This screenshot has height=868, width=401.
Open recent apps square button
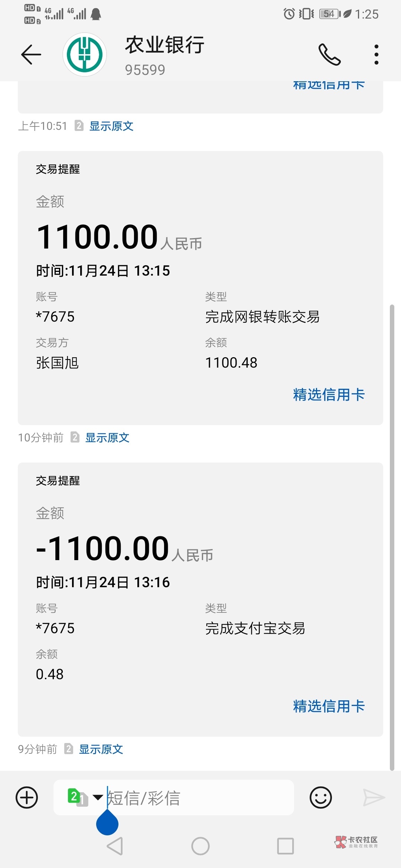(x=285, y=846)
